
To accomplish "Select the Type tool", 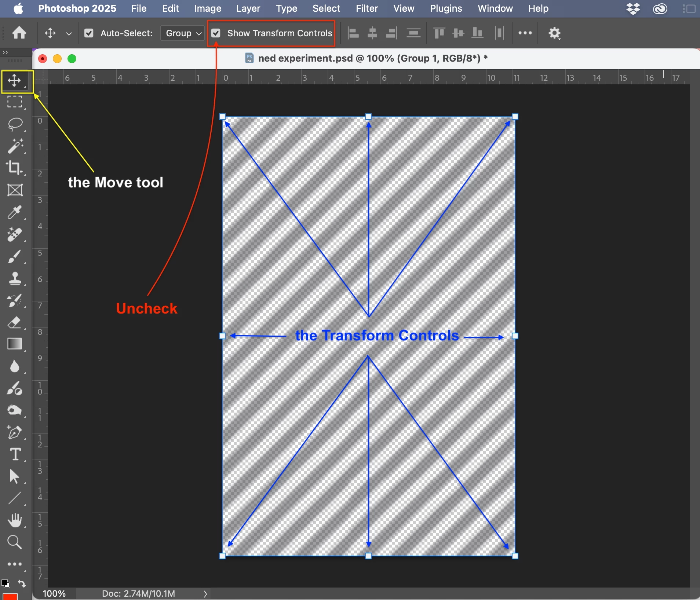I will [15, 454].
